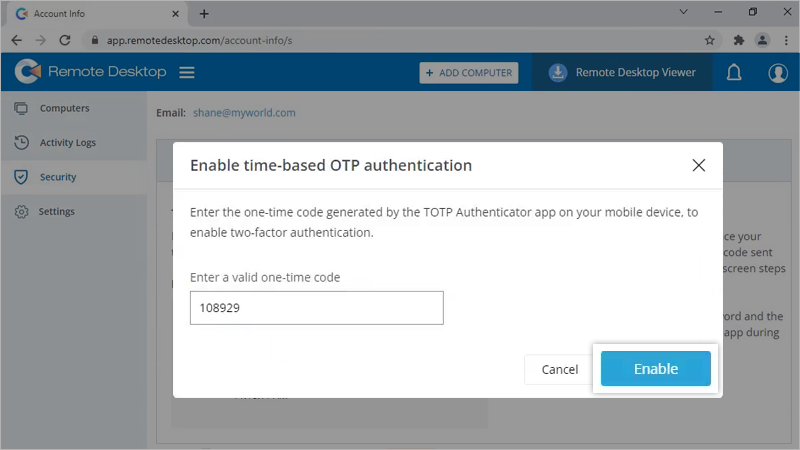Open Computers in the sidebar
Viewport: 800px width, 450px height.
(x=64, y=108)
